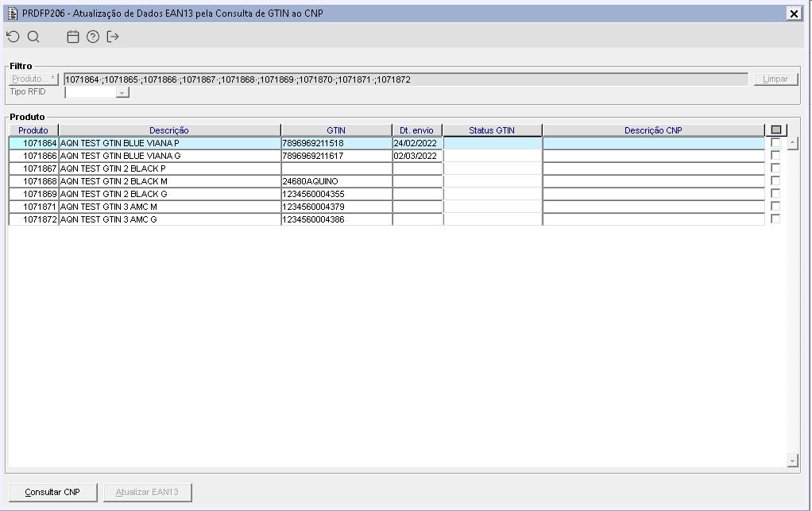Open the help question mark icon

click(x=93, y=37)
